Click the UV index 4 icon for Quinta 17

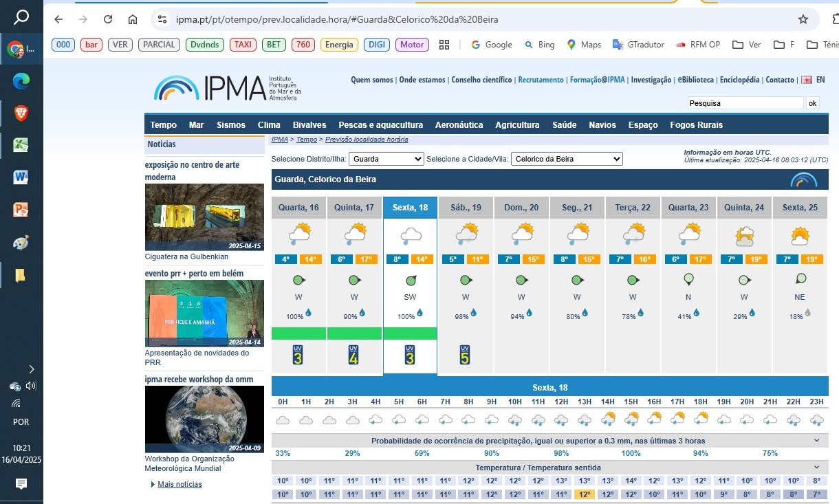coord(353,354)
